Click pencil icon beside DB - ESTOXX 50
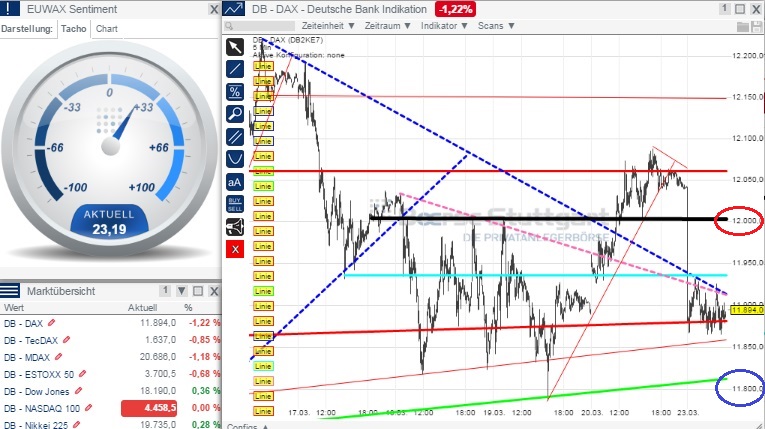Image resolution: width=765 pixels, height=429 pixels. click(x=82, y=374)
